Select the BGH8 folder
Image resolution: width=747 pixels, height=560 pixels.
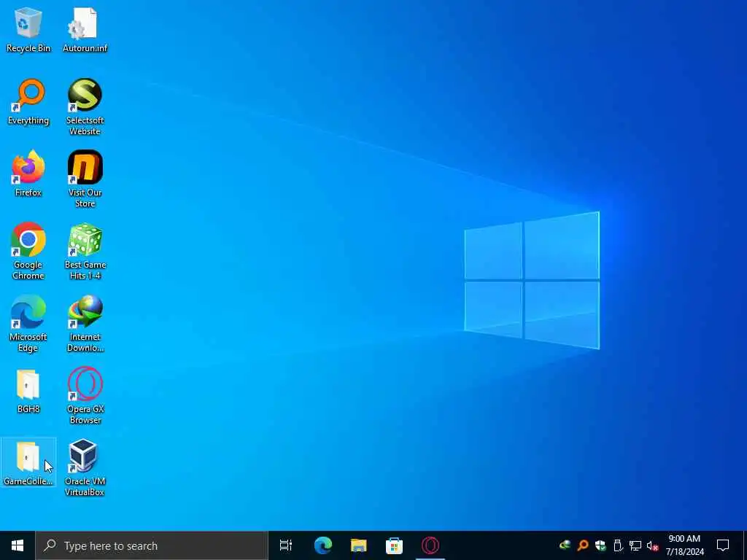(28, 392)
